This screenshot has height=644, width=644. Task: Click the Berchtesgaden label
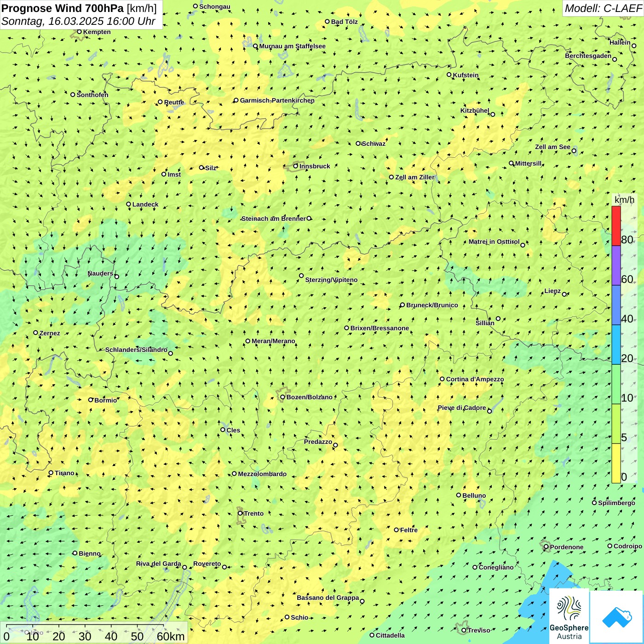[x=588, y=56]
